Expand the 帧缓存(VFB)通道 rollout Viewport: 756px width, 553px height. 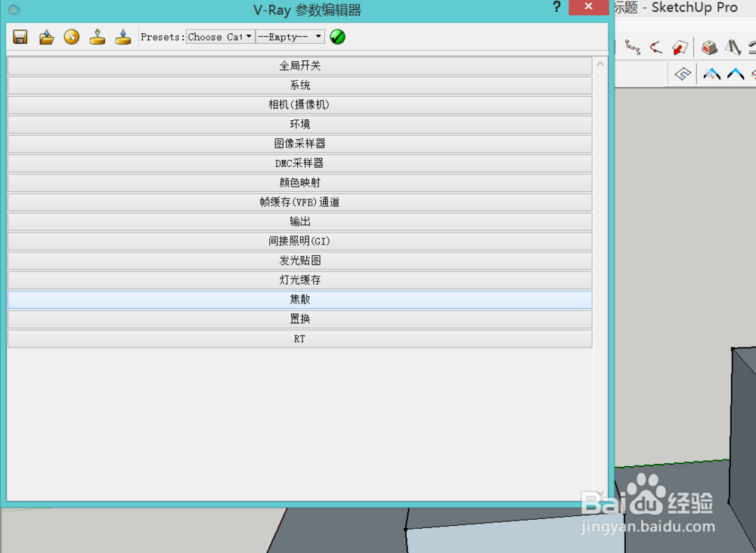(x=300, y=202)
